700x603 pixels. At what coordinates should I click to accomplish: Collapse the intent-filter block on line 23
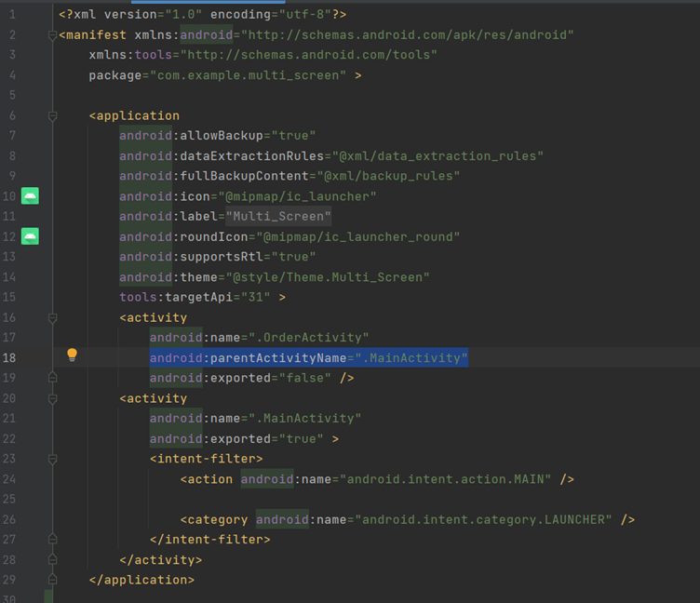52,459
